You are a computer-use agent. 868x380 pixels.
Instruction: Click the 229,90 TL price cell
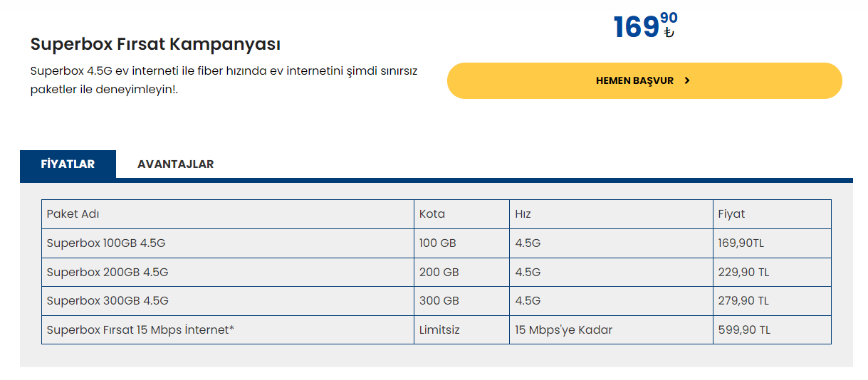point(743,273)
